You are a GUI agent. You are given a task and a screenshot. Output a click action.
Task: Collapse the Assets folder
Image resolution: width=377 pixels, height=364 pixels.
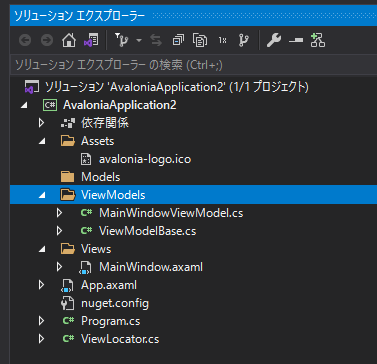pos(41,141)
